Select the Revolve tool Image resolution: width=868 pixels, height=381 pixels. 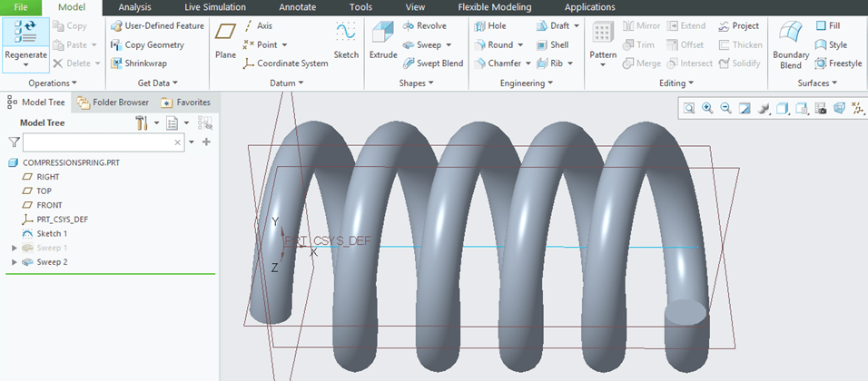[x=424, y=26]
